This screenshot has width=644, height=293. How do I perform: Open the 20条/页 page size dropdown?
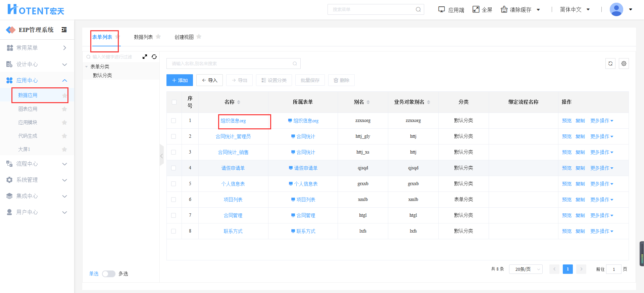(x=526, y=269)
